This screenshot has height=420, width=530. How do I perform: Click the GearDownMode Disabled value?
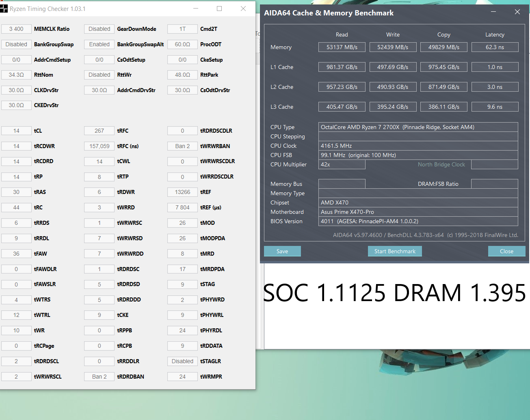(99, 29)
